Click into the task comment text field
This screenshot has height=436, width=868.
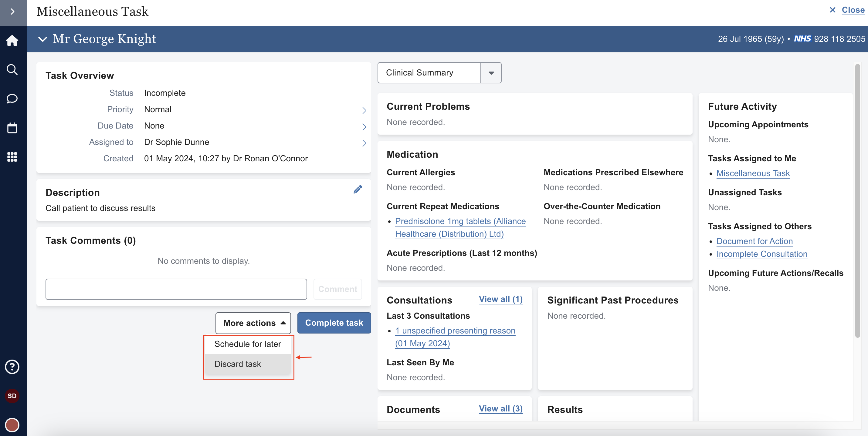tap(176, 289)
